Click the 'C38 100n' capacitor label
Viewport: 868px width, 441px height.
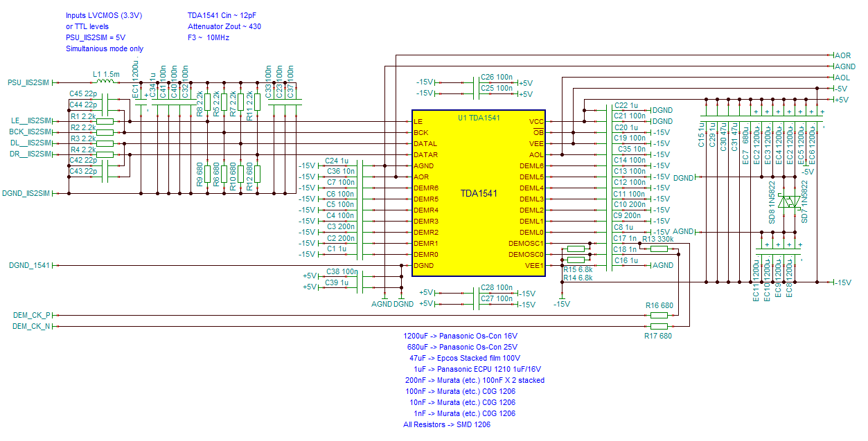342,271
